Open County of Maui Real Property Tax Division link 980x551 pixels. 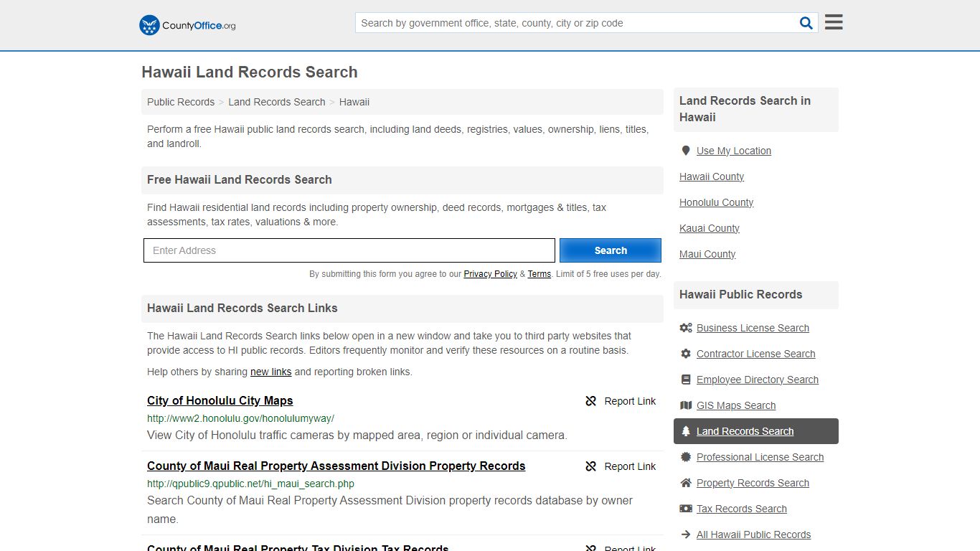[x=298, y=547]
